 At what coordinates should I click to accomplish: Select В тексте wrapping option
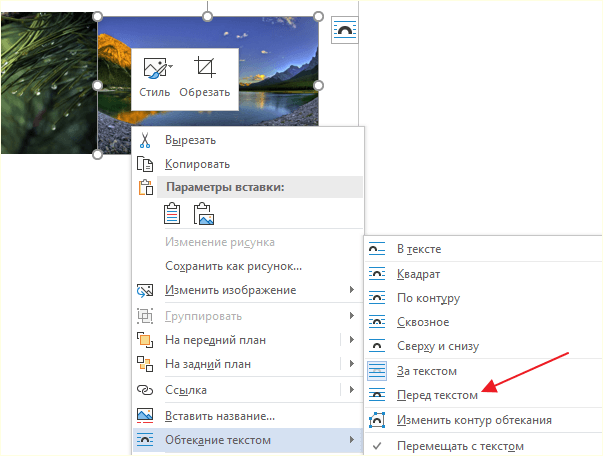coord(483,249)
